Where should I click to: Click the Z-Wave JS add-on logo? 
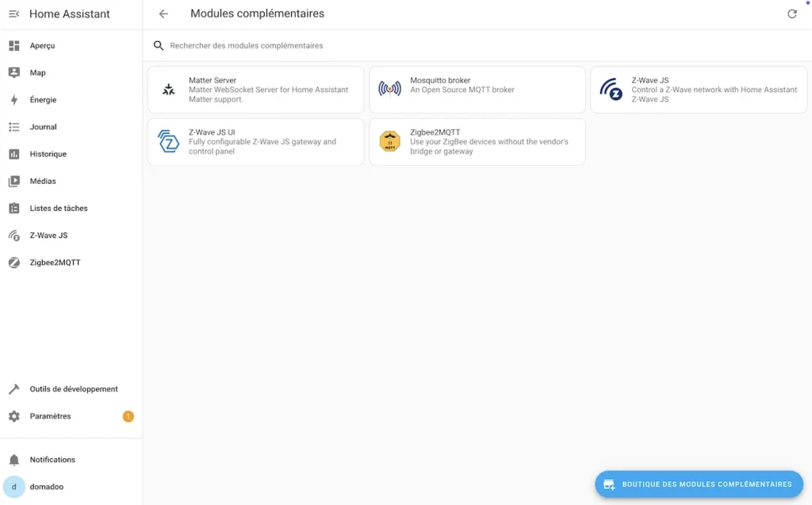(x=611, y=90)
